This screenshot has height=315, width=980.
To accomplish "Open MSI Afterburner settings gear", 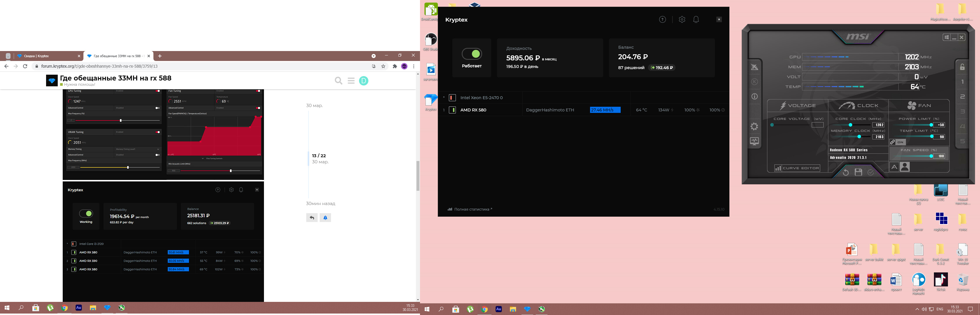I will click(755, 126).
